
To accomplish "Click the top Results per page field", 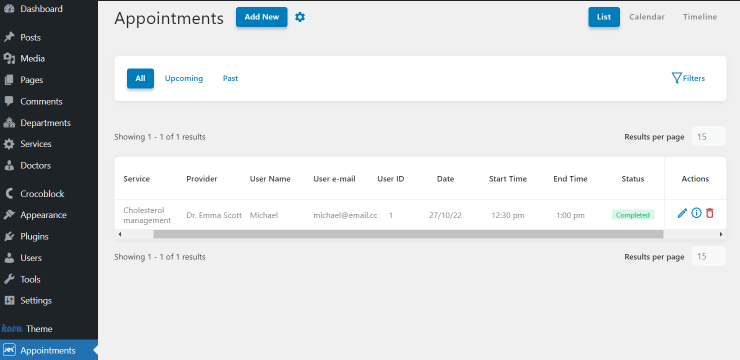I will click(x=708, y=137).
